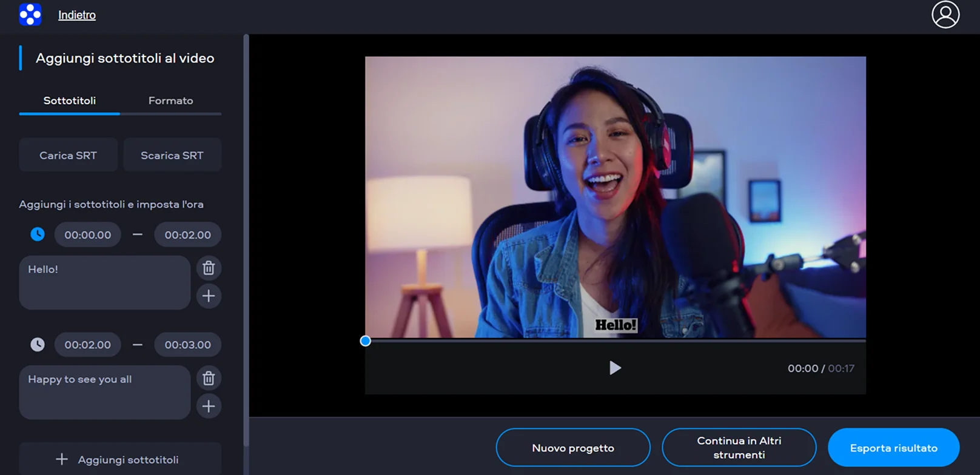980x475 pixels.
Task: Click the gray clock icon of second subtitle
Action: (38, 345)
